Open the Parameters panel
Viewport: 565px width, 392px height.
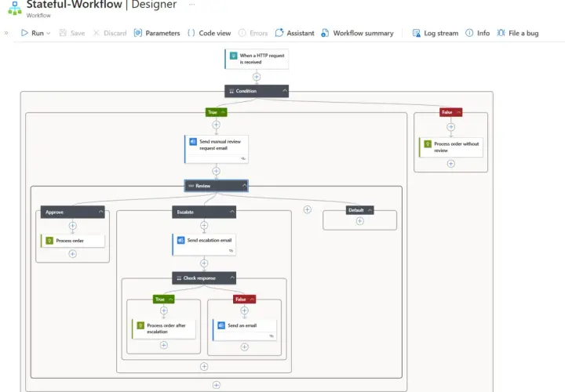click(x=157, y=33)
